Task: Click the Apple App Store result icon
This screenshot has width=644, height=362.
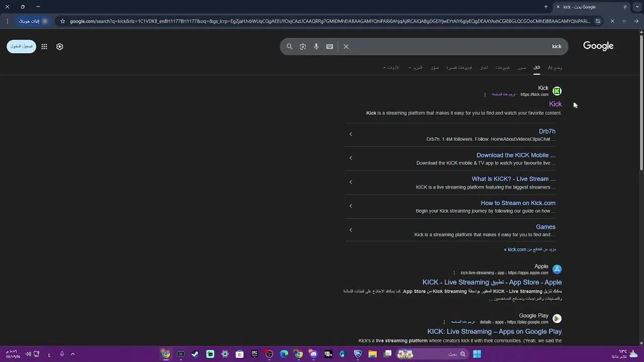Action: pyautogui.click(x=557, y=269)
